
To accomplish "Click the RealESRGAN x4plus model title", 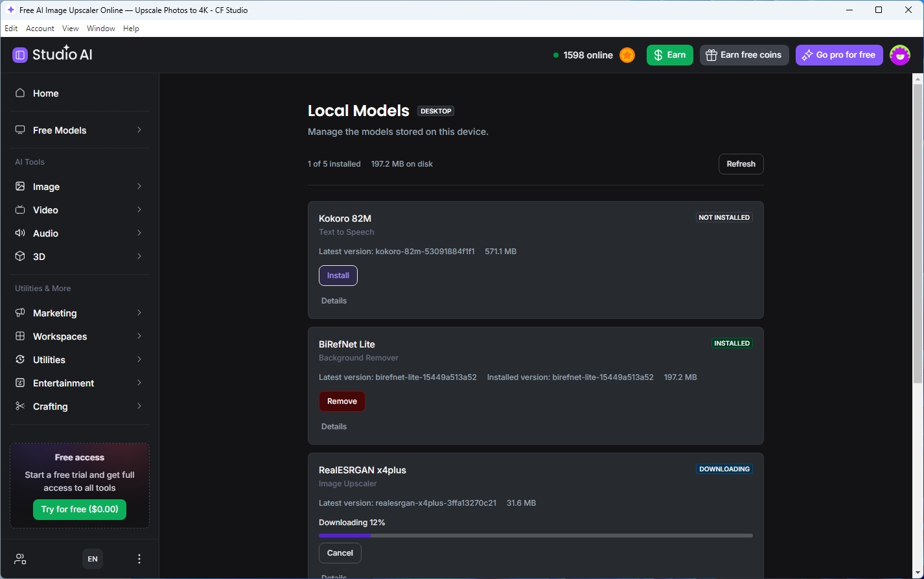I will pos(362,470).
